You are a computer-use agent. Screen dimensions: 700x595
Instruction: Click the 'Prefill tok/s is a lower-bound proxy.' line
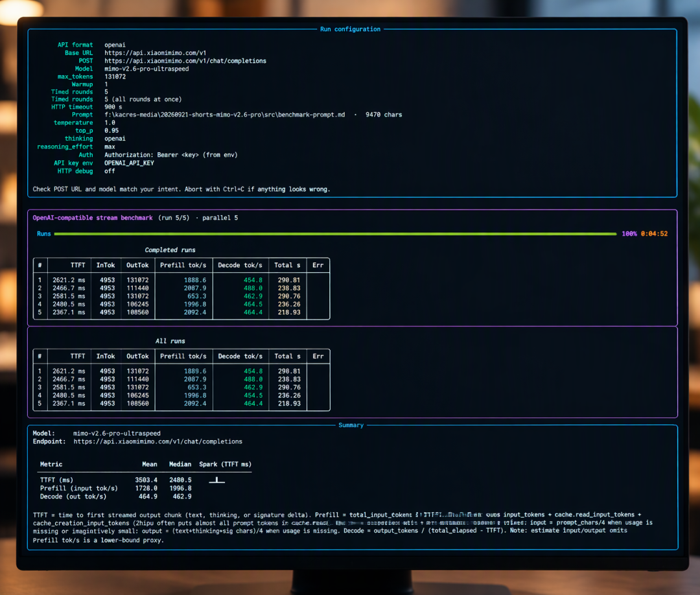point(99,541)
